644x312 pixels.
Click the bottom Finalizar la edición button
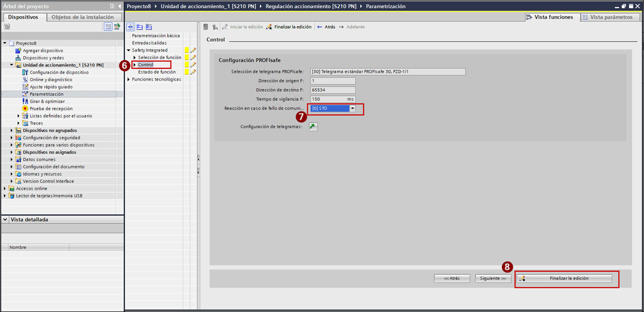point(564,278)
